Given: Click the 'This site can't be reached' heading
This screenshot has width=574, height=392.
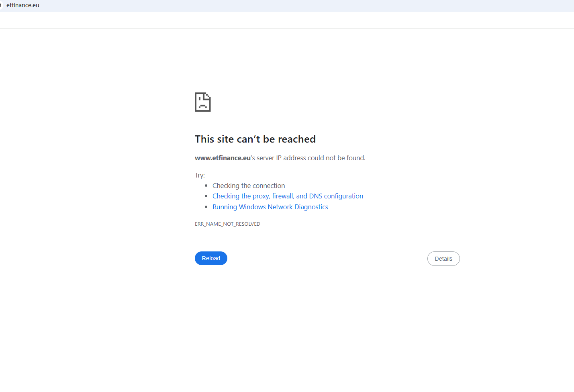Looking at the screenshot, I should click(255, 139).
